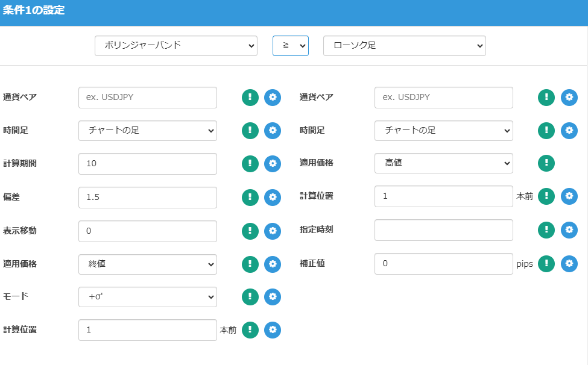
Task: Click the green info icon beside 偏差
Action: point(250,196)
